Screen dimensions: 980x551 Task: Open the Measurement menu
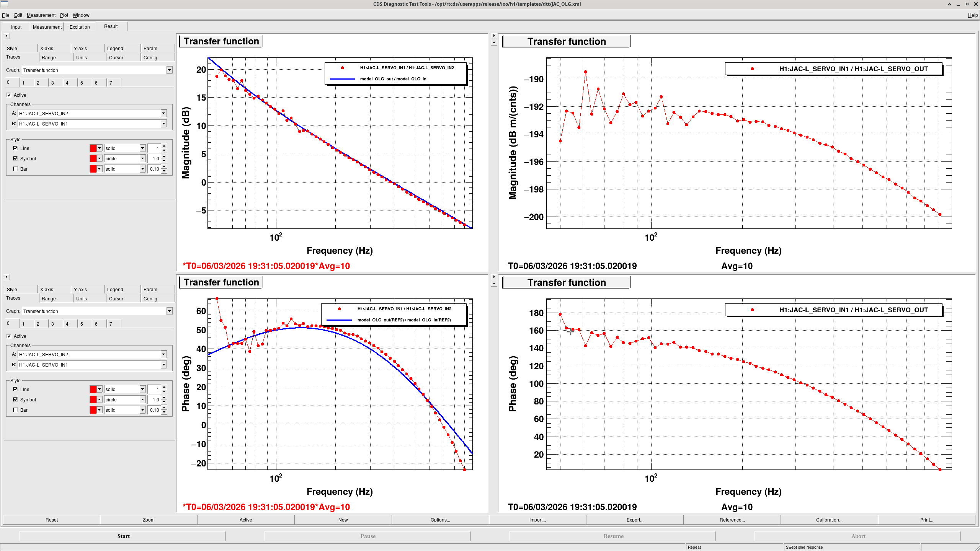click(41, 15)
